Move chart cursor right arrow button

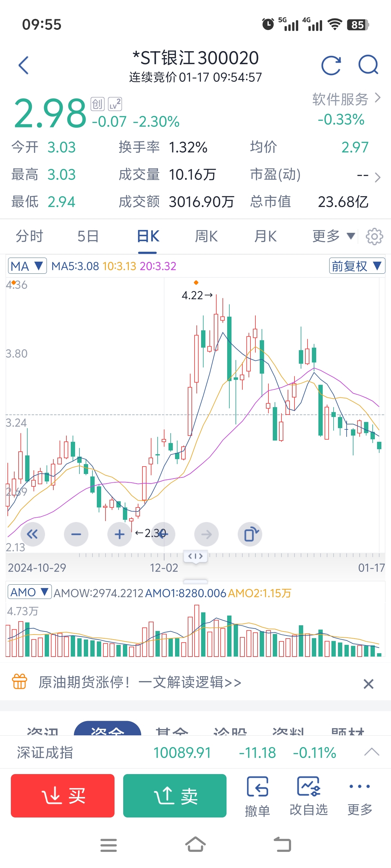tap(206, 534)
